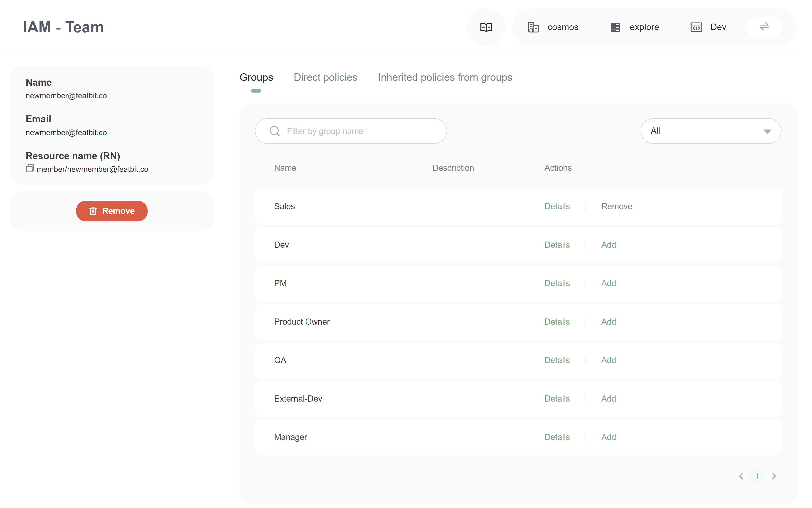Add member to the Dev group

pyautogui.click(x=608, y=245)
